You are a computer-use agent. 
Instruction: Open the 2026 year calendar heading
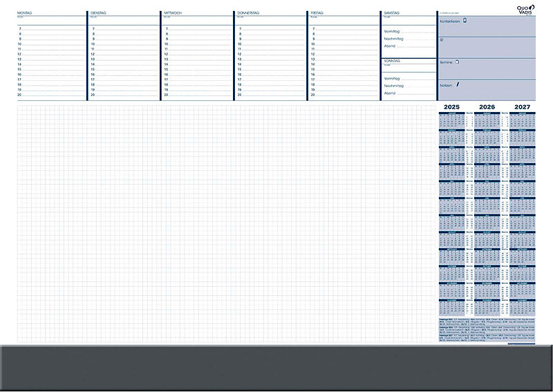click(487, 106)
